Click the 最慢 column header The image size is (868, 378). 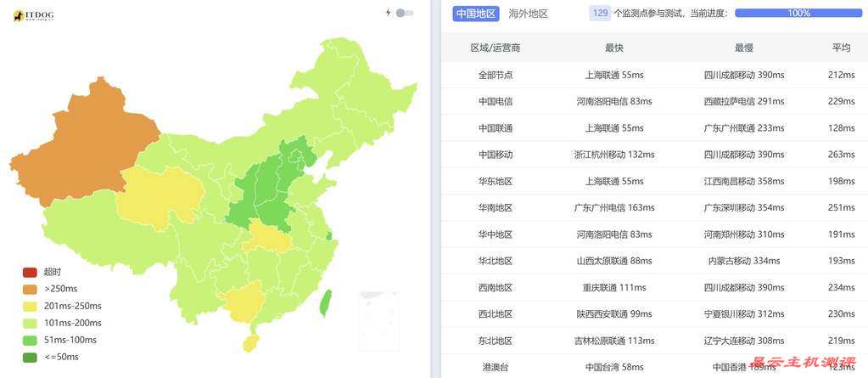(x=744, y=48)
